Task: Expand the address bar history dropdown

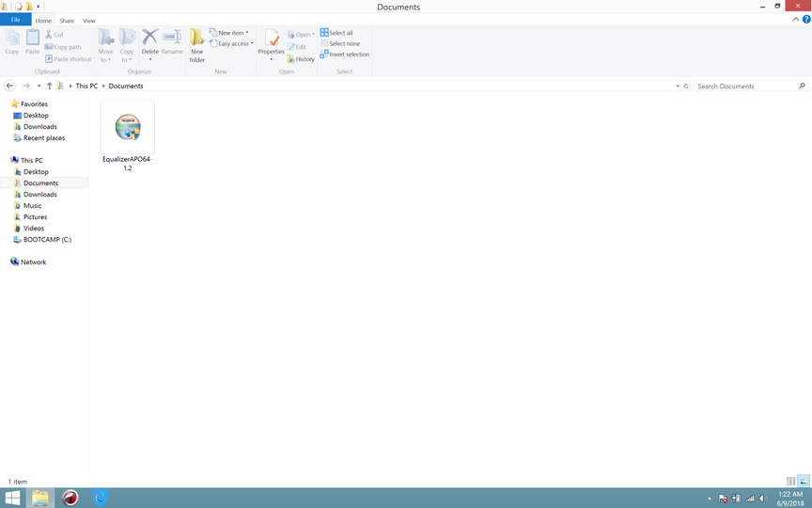Action: point(678,86)
